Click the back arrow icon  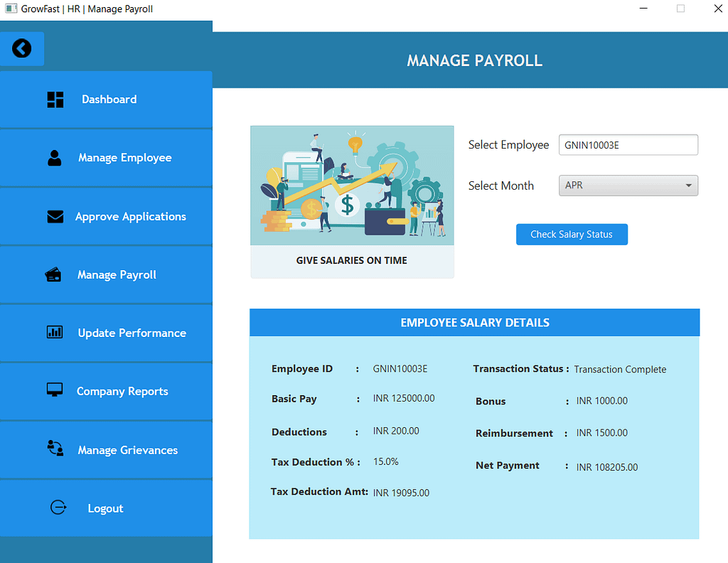click(22, 48)
